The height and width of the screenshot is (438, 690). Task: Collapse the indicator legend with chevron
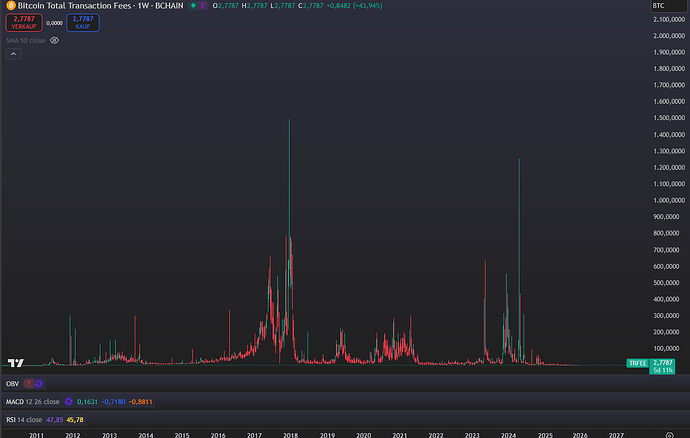(x=13, y=54)
